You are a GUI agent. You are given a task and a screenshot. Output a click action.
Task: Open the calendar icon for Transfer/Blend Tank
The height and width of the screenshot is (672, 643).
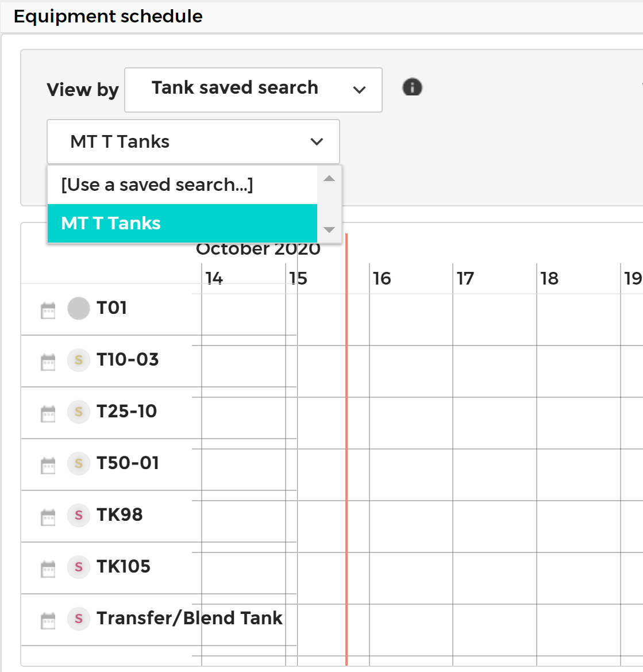(48, 619)
